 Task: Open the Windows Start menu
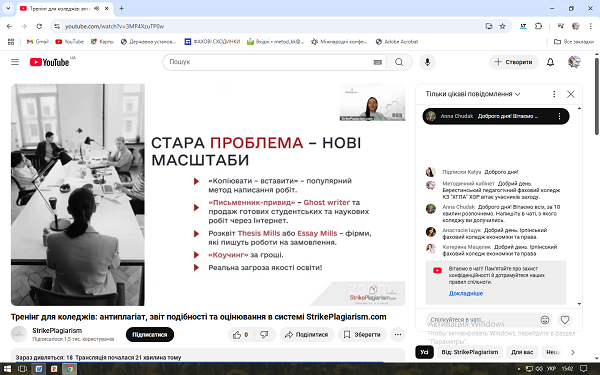pyautogui.click(x=7, y=369)
